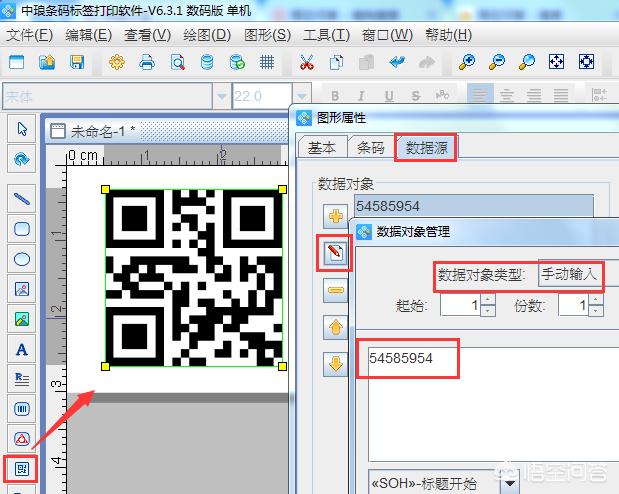Click the rotate tool below the pointer
The width and height of the screenshot is (619, 494).
coord(22,159)
